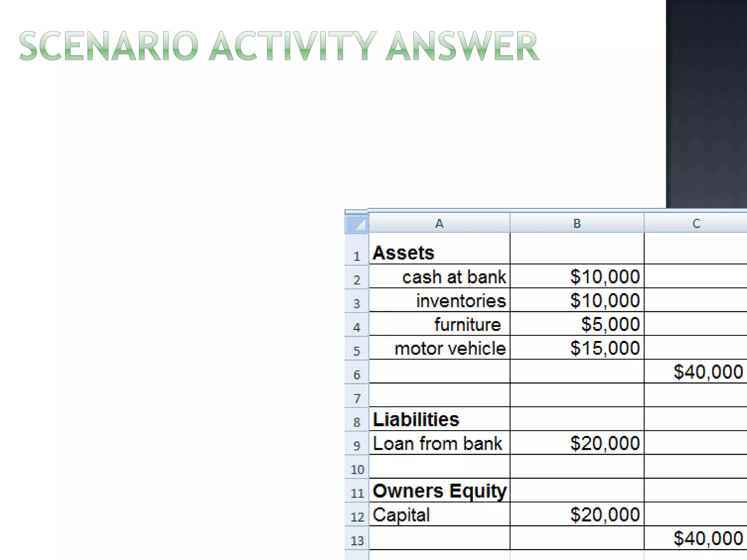Screen dimensions: 747x560
Task: Click the Scenario Activity Answer title
Action: (279, 46)
